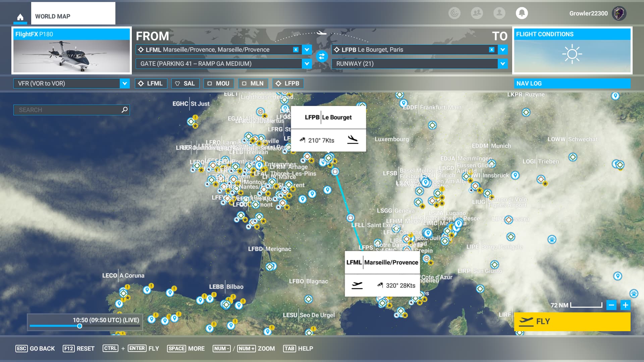The width and height of the screenshot is (644, 362).
Task: Swap departure and arrival airports
Action: click(x=322, y=56)
